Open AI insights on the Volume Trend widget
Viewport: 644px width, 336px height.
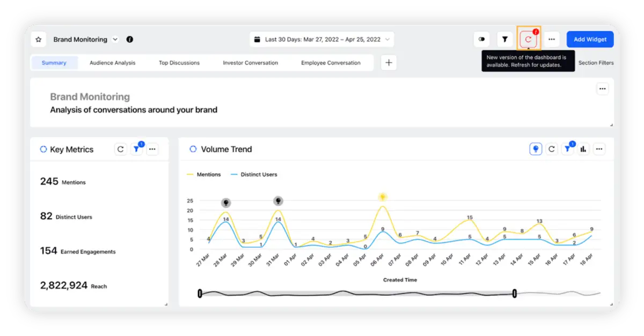coord(535,149)
